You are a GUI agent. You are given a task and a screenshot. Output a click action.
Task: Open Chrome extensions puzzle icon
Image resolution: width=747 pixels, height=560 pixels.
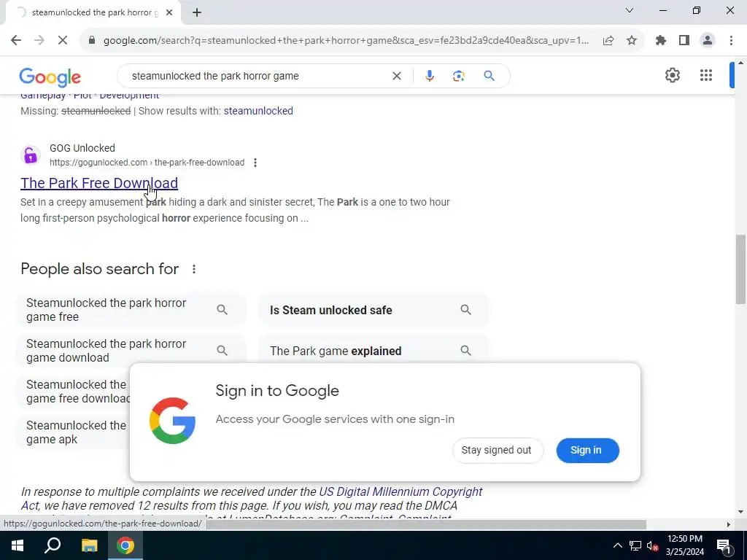click(x=661, y=41)
